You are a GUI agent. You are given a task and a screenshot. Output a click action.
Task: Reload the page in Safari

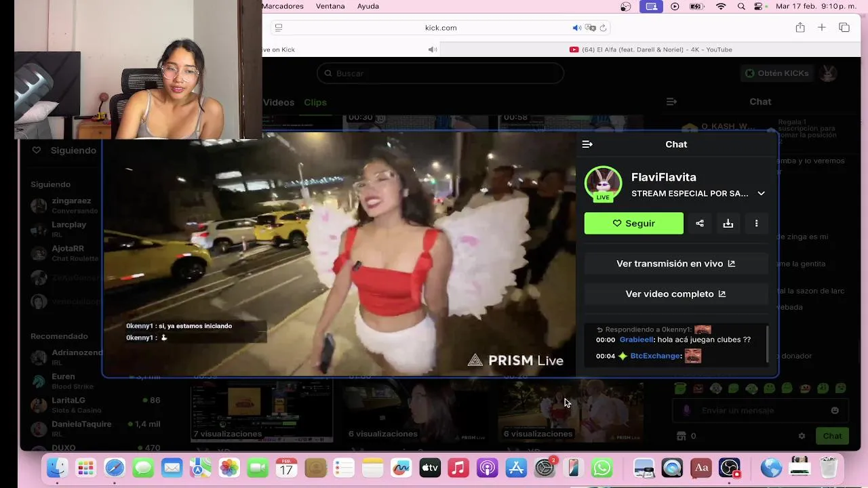point(603,28)
